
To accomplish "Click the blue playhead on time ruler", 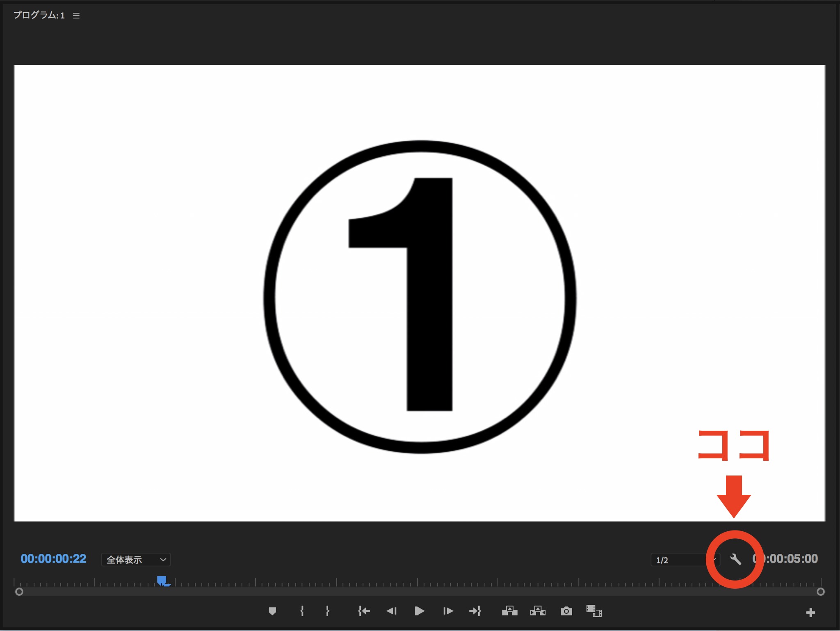I will (162, 580).
